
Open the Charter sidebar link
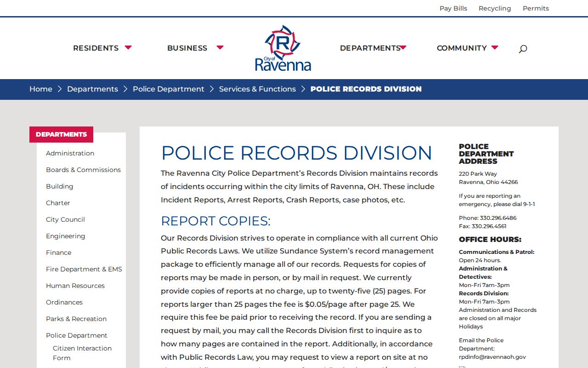(x=58, y=203)
